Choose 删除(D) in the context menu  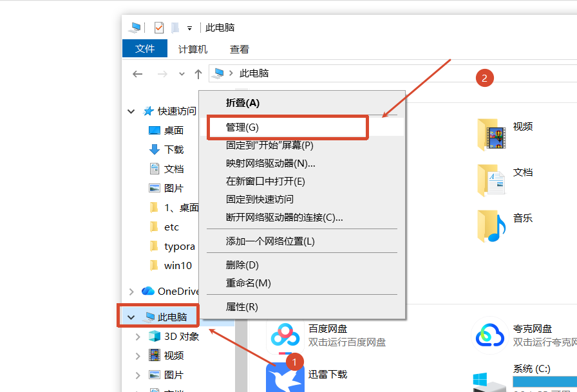pyautogui.click(x=302, y=265)
